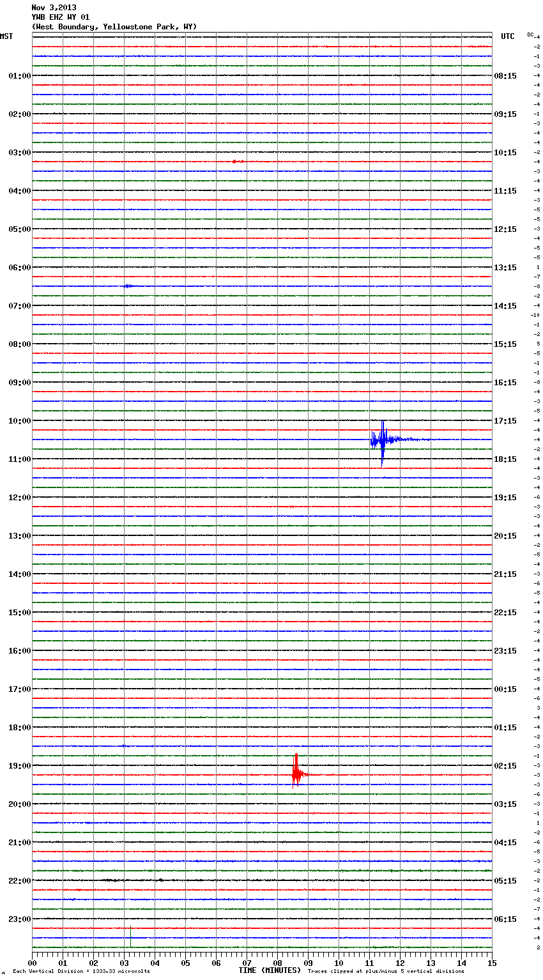Click the "13:00" MST time label

[20, 536]
